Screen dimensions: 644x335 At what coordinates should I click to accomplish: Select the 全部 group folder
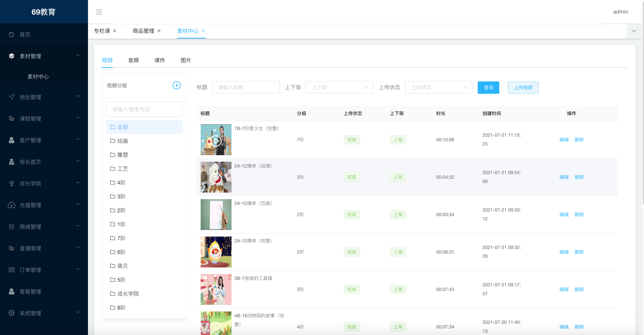point(144,127)
